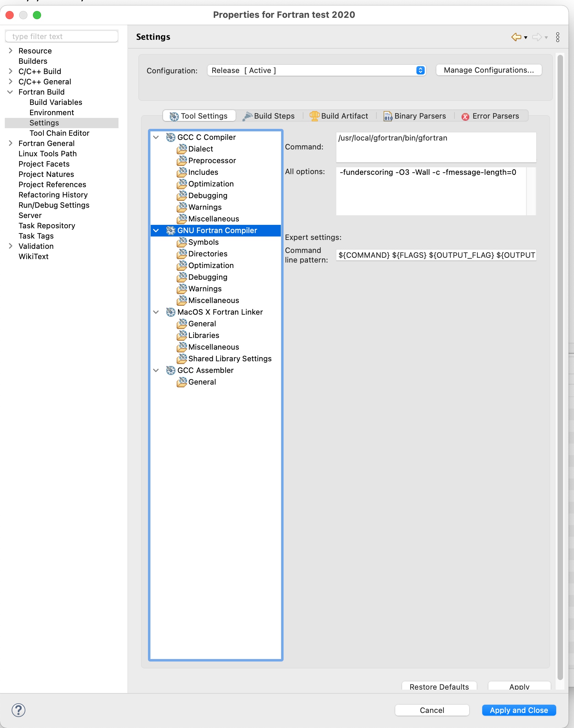The height and width of the screenshot is (728, 574).
Task: Click the GCC Assembler tool icon
Action: point(171,370)
